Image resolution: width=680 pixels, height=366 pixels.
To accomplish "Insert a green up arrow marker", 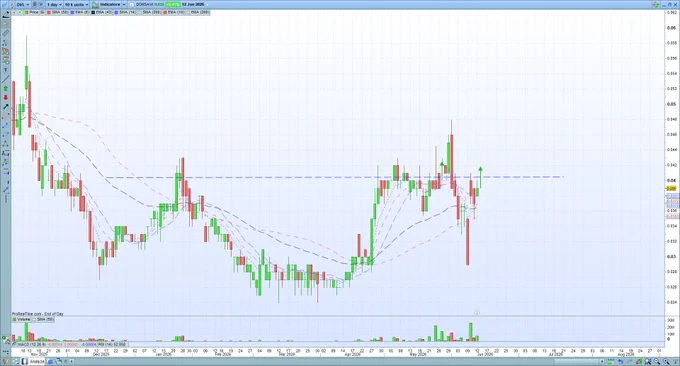I will pos(6,88).
